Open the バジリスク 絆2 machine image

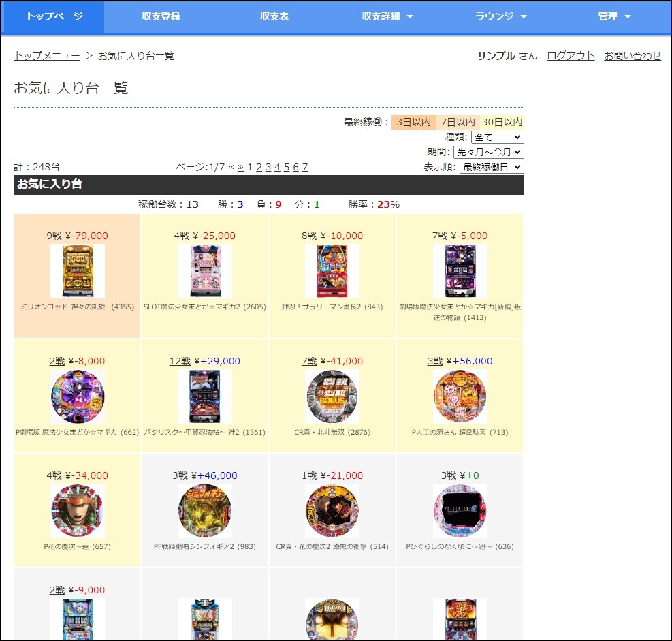205,396
